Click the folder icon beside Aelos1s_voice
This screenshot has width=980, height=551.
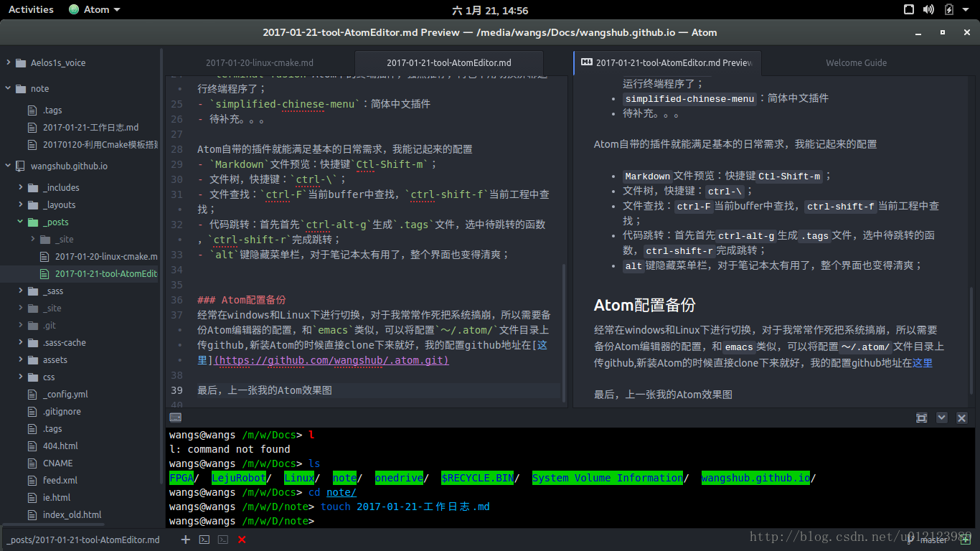point(19,63)
